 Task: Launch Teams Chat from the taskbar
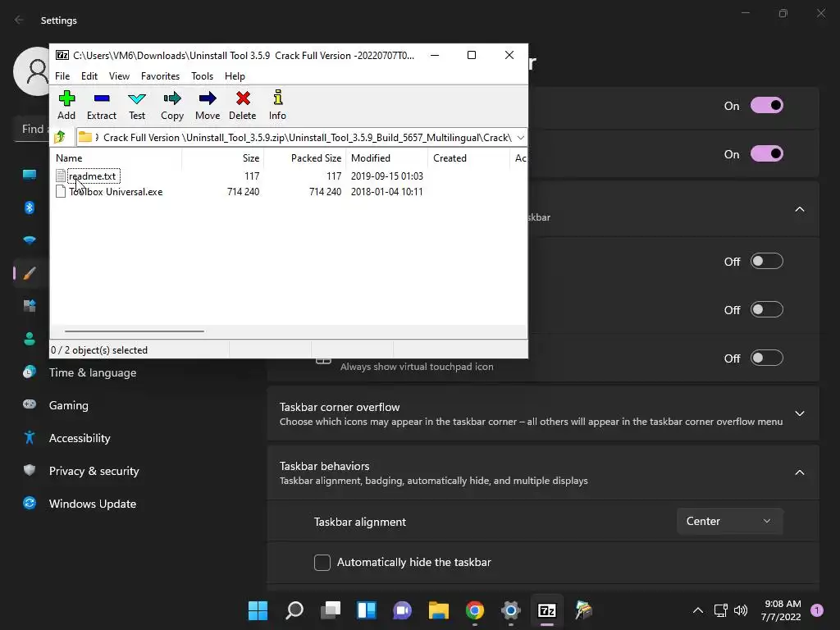[x=402, y=610]
